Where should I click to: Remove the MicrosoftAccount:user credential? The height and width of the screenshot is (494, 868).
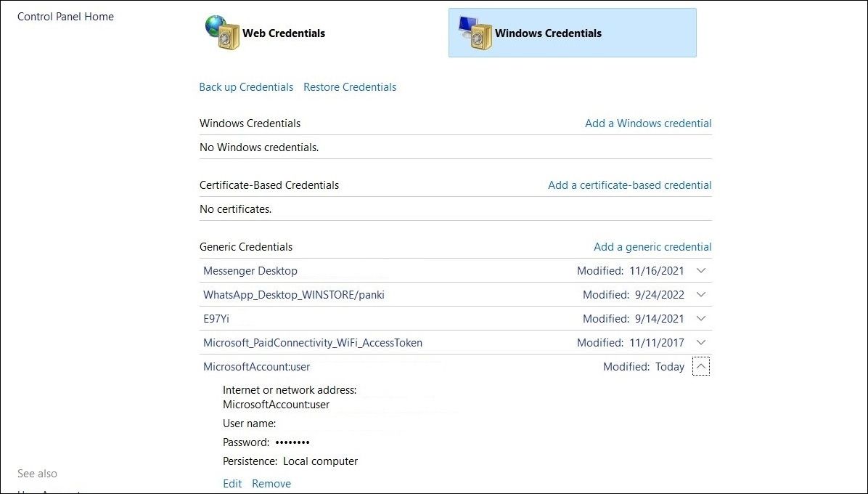(x=271, y=484)
